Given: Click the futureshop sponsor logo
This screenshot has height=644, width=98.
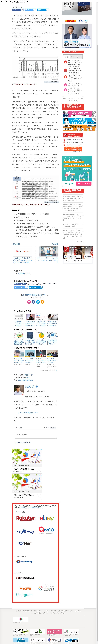Looking at the screenshot, I should coord(24,562).
